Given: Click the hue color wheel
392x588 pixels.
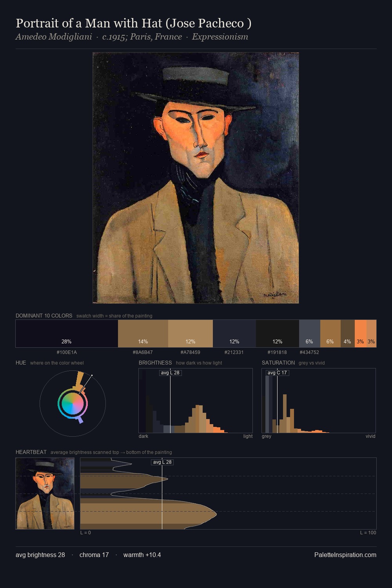Looking at the screenshot, I should click(x=73, y=403).
